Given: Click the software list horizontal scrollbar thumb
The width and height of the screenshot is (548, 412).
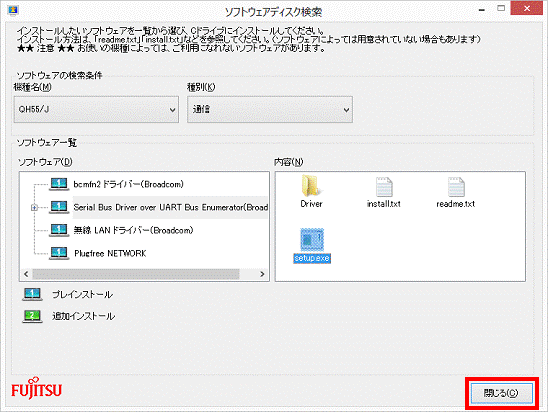Looking at the screenshot, I should [x=136, y=274].
